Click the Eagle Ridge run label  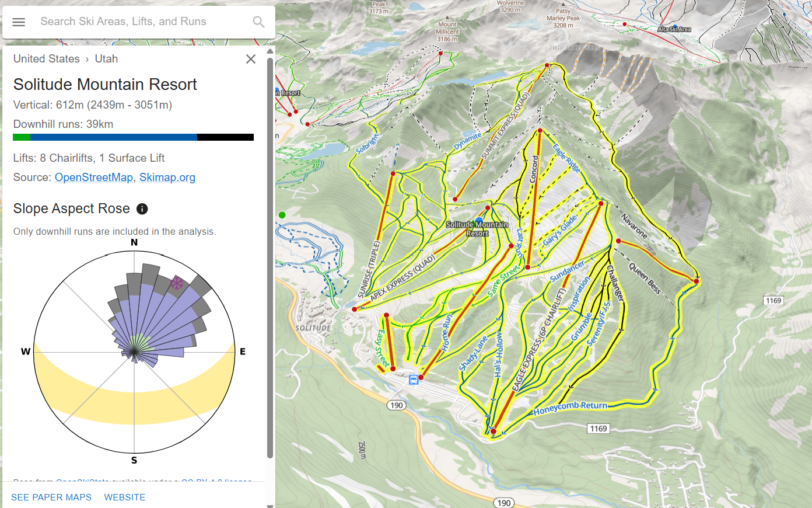click(566, 158)
